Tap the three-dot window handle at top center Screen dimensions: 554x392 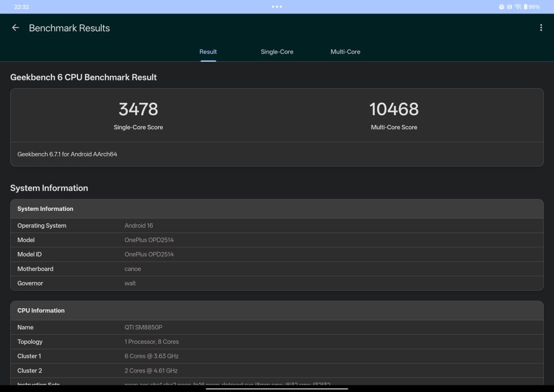pyautogui.click(x=276, y=6)
